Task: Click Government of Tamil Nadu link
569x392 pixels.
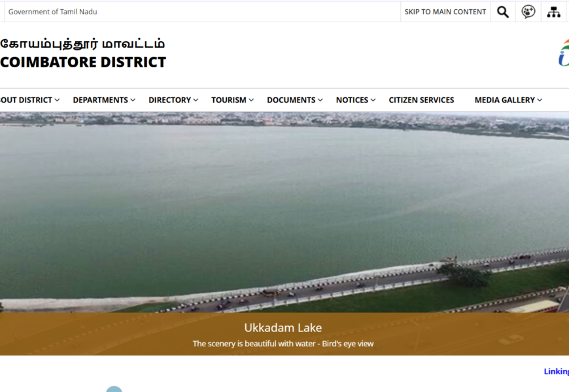Action: click(x=52, y=12)
